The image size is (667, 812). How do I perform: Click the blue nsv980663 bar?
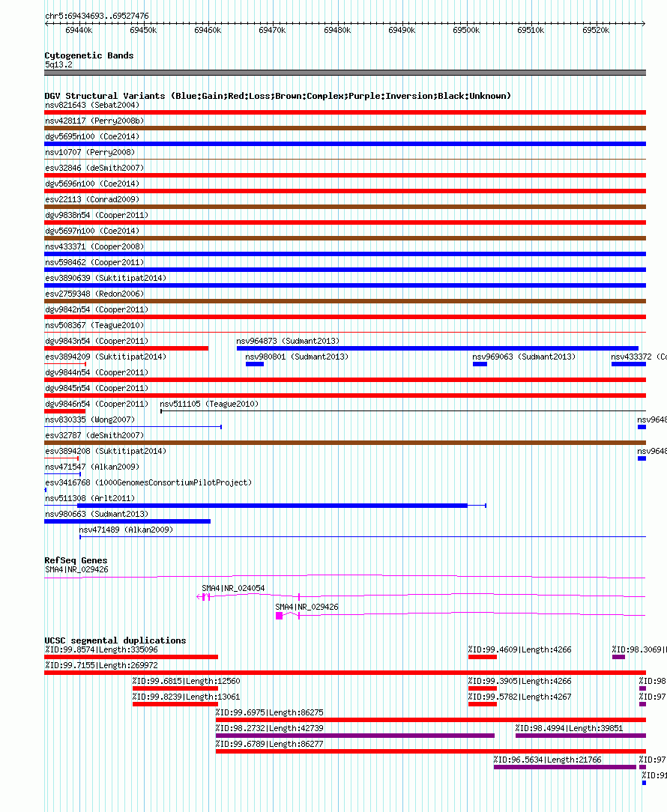pyautogui.click(x=127, y=521)
